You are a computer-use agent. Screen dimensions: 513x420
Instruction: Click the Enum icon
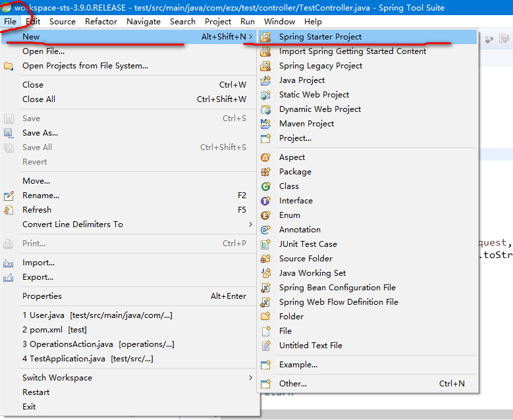point(265,215)
